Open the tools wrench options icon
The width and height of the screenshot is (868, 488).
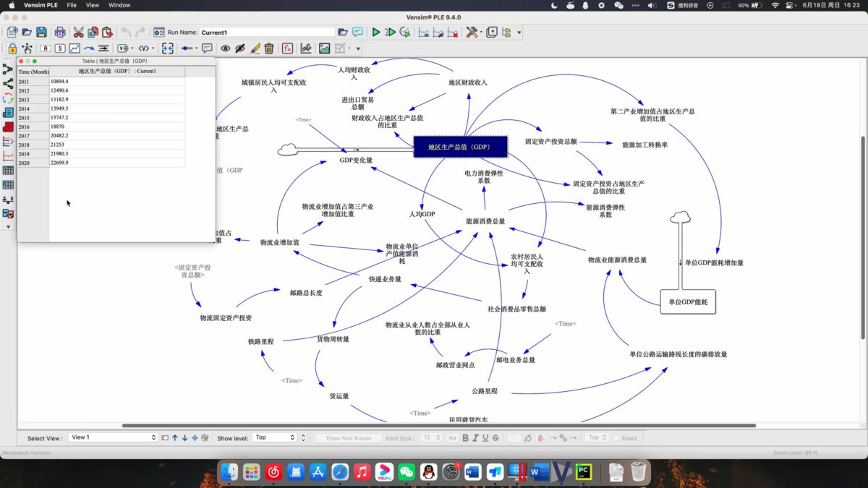click(x=472, y=32)
